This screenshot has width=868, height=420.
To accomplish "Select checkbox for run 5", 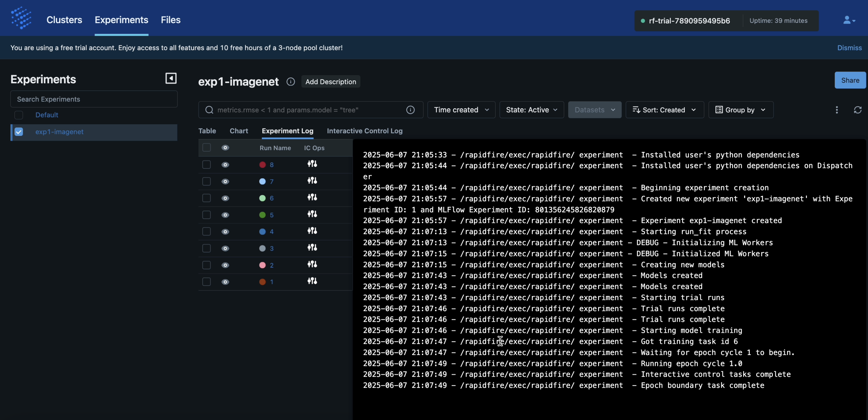I will (207, 215).
